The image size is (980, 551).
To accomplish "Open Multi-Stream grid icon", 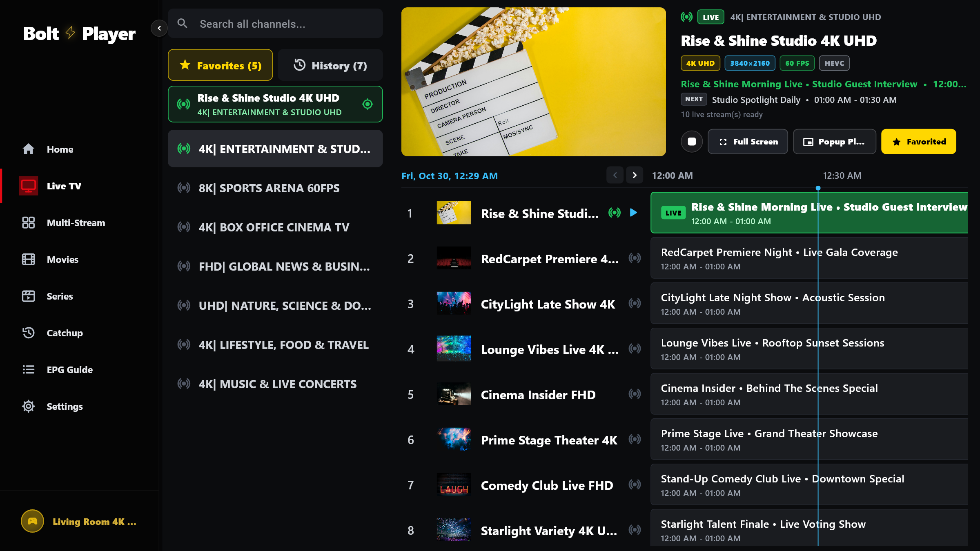I will tap(29, 222).
